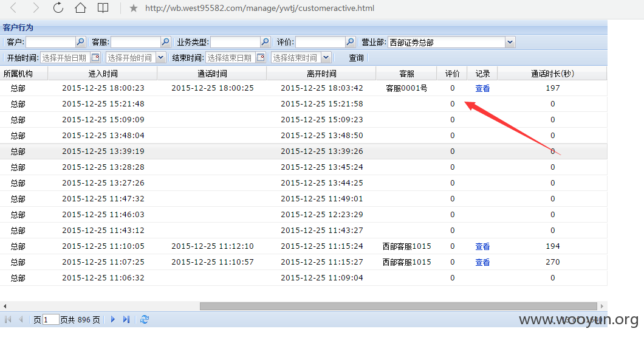Click the browser back arrow
This screenshot has width=644, height=337.
click(x=13, y=8)
